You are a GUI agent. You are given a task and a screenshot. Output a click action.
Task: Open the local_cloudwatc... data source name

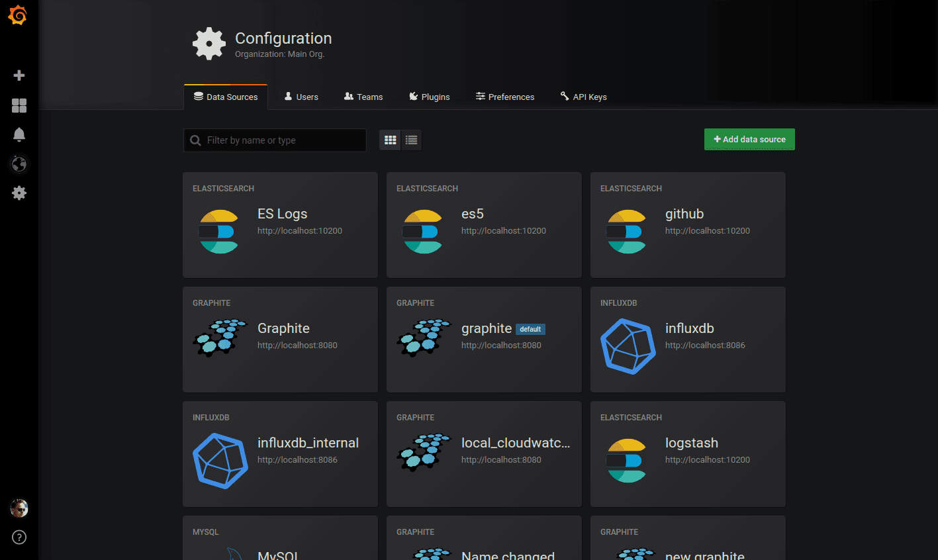point(516,443)
